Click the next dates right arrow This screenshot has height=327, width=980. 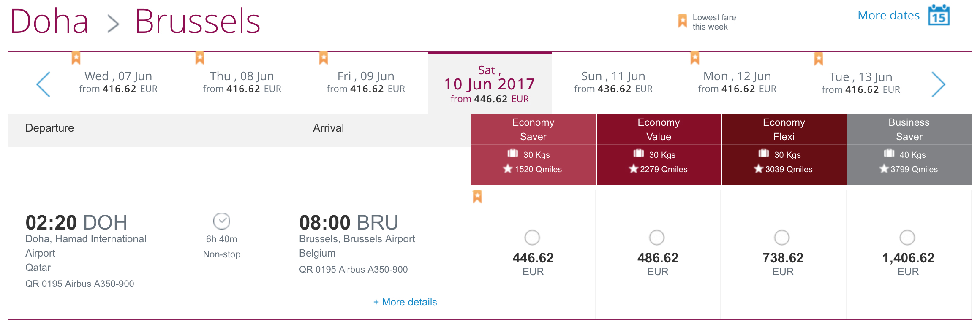[938, 84]
